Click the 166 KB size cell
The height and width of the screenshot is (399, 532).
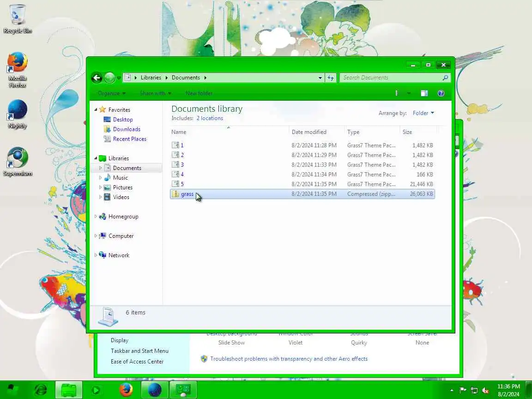pyautogui.click(x=424, y=175)
